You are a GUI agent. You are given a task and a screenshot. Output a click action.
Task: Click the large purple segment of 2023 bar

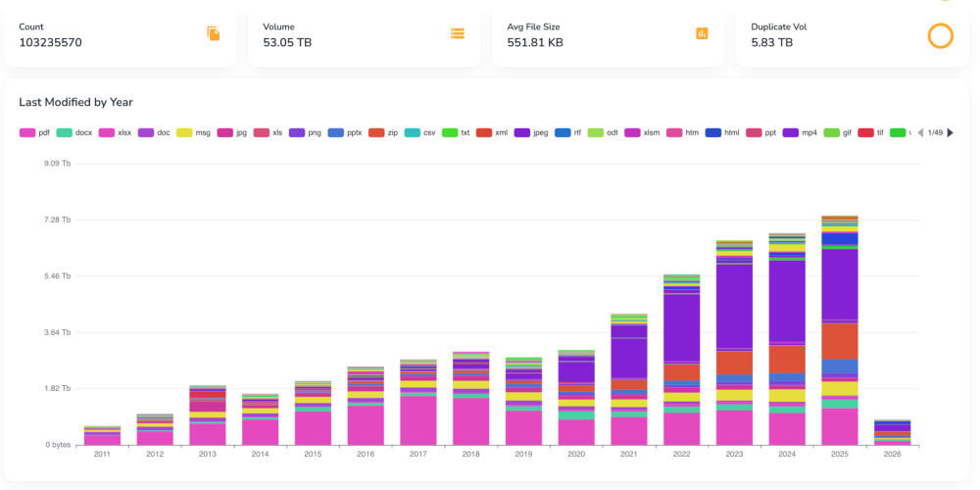(734, 306)
